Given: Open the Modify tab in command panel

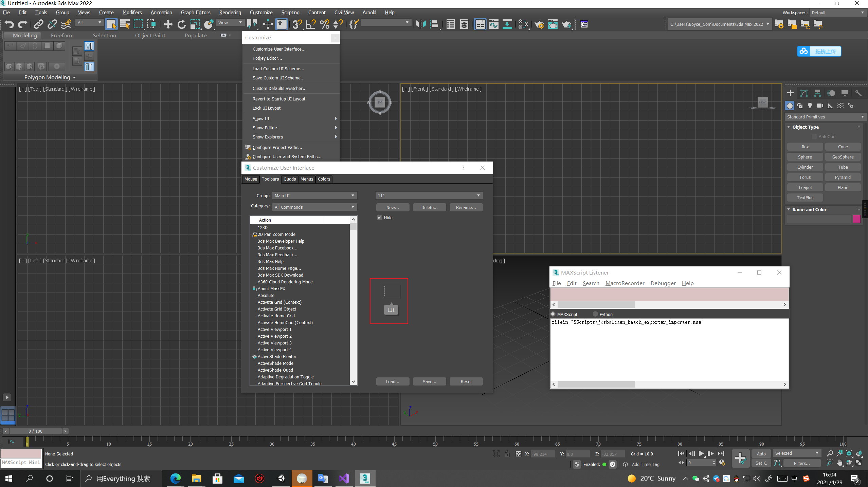Looking at the screenshot, I should click(804, 93).
